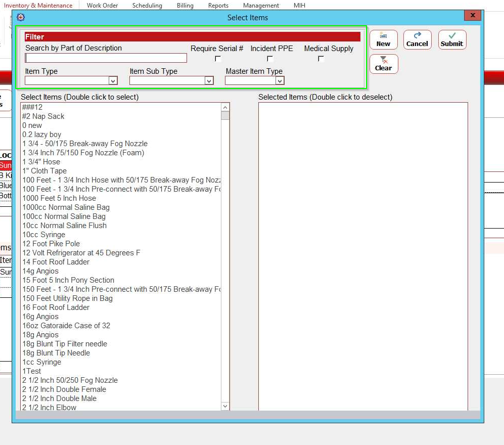Click the Submit checkmark button
504x445 pixels.
click(451, 39)
